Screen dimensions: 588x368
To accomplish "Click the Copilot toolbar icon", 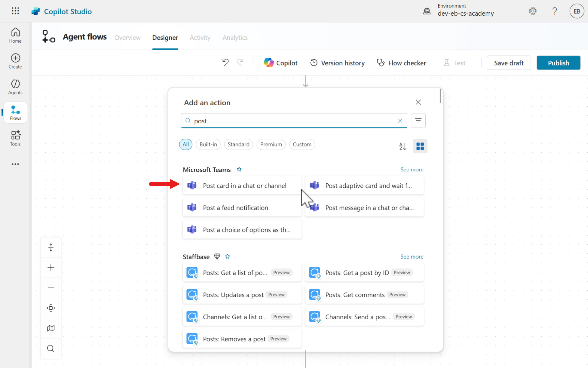I will coord(281,63).
